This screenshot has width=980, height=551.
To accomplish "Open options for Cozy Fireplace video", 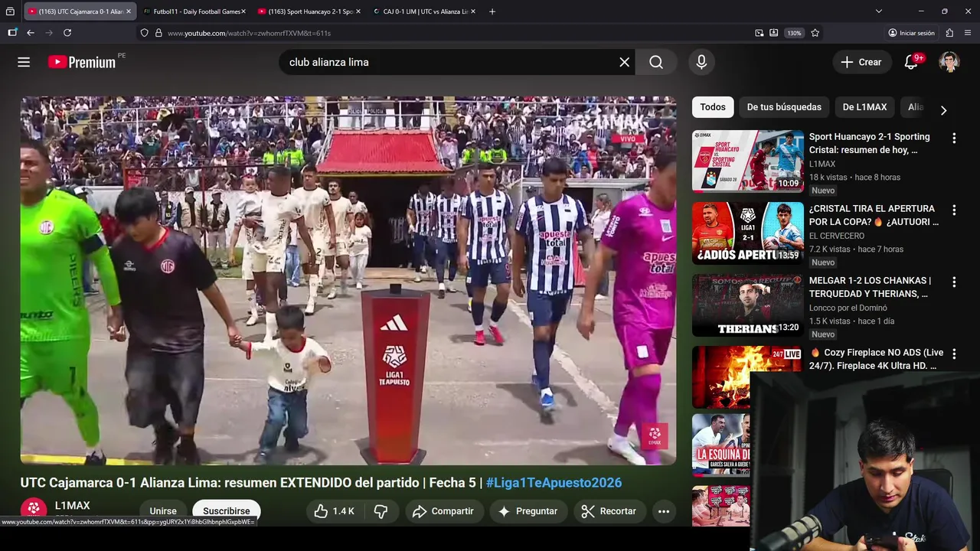I will point(954,354).
